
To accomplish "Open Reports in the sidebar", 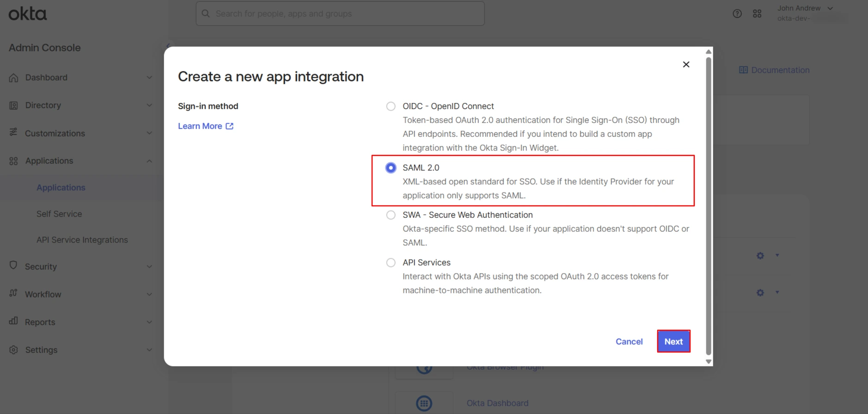I will (x=40, y=322).
